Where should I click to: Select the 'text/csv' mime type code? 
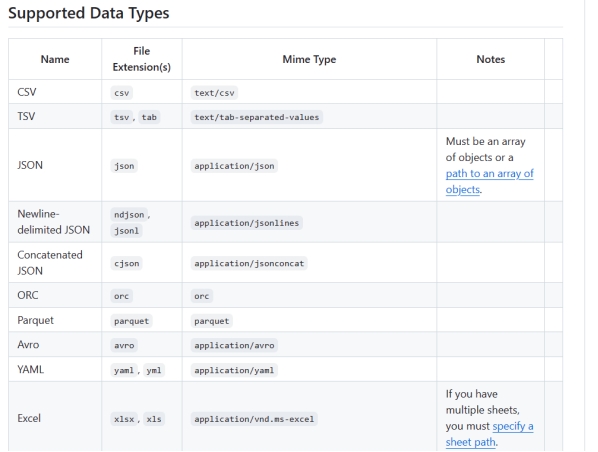coord(214,93)
